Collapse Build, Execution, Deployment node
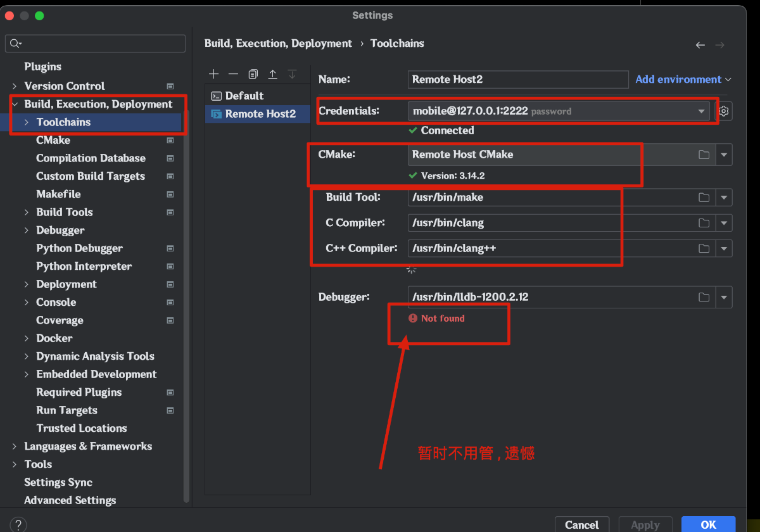The height and width of the screenshot is (532, 760). point(15,104)
